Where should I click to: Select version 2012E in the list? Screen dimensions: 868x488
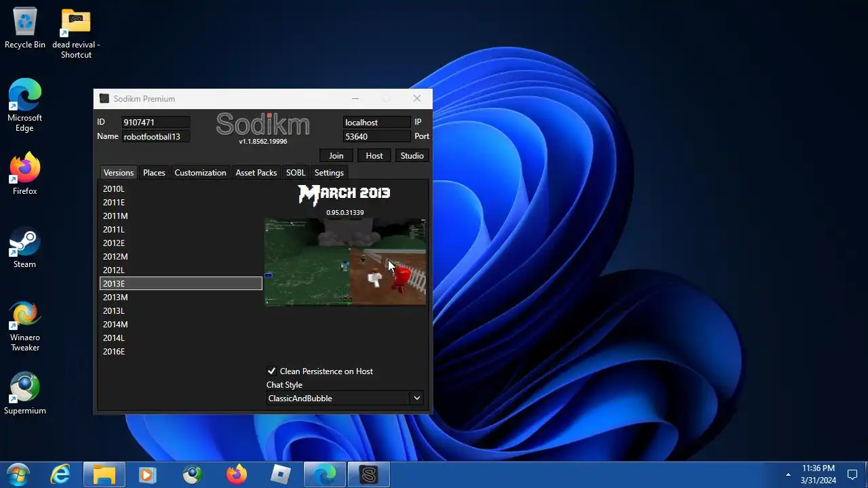click(181, 243)
